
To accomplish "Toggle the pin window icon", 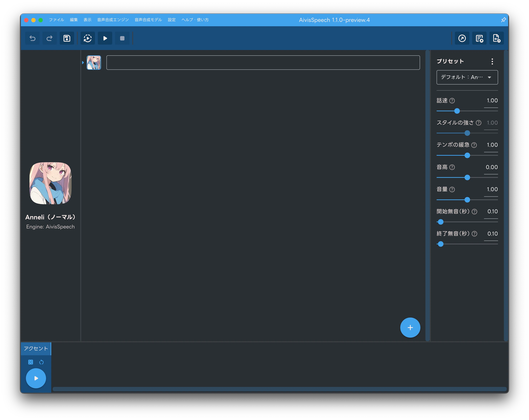I will tap(503, 20).
